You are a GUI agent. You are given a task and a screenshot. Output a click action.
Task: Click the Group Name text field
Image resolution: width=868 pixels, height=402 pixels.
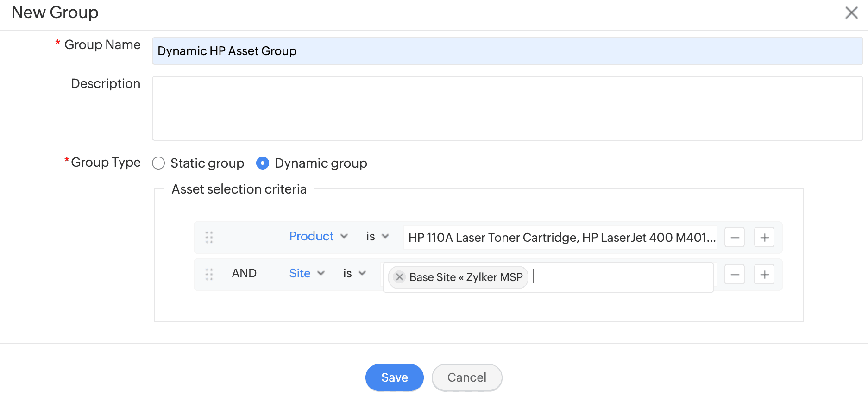click(x=507, y=51)
